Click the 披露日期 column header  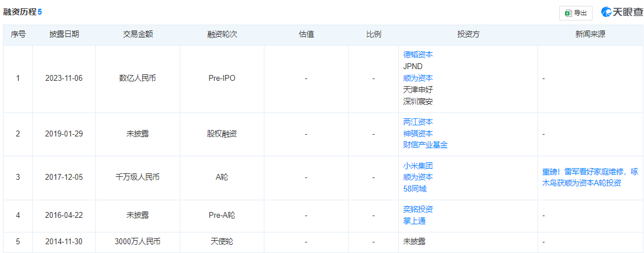click(x=64, y=35)
